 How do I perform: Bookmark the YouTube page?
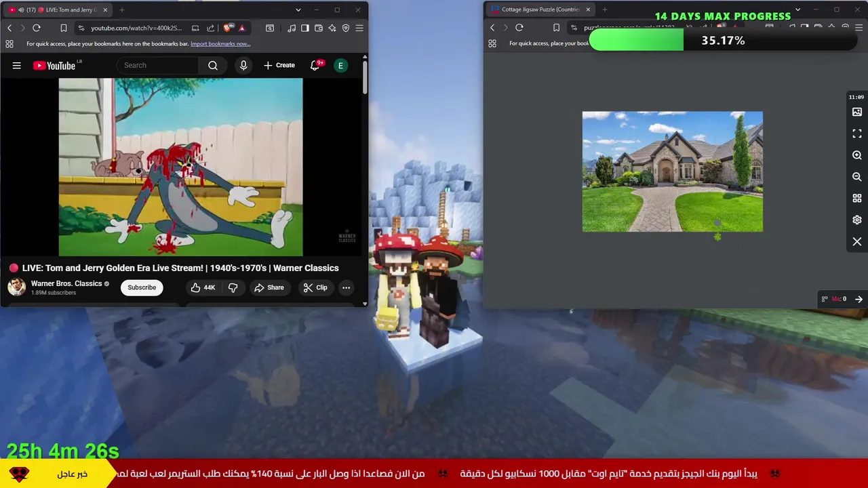[x=64, y=28]
